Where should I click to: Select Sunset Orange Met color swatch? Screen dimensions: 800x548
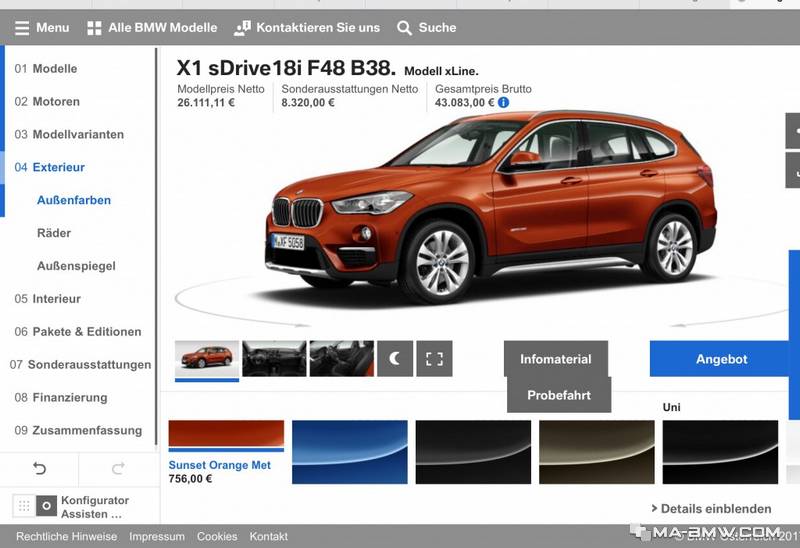click(226, 435)
